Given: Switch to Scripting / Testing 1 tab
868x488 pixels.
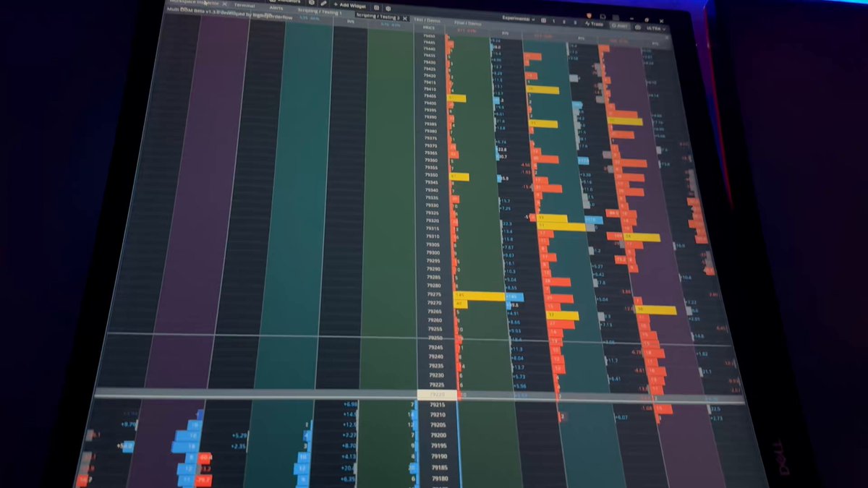Looking at the screenshot, I should click(x=319, y=12).
